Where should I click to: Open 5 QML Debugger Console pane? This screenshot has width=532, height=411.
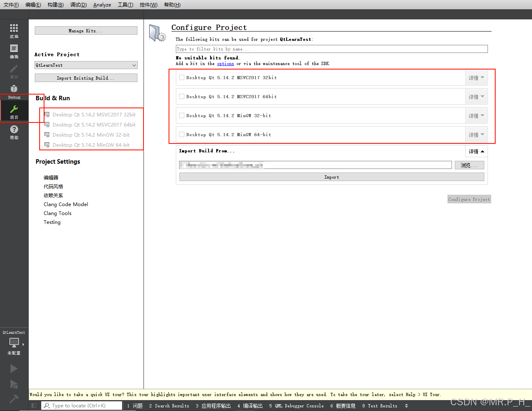coord(296,406)
